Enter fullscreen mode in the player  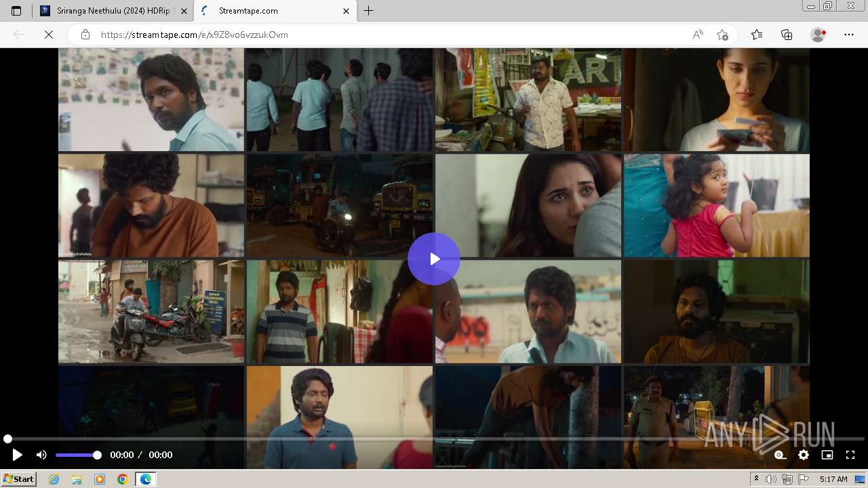(x=850, y=455)
